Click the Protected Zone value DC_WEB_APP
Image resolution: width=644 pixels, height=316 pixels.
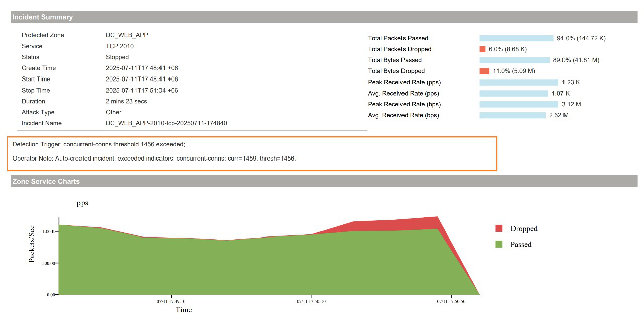tap(127, 35)
